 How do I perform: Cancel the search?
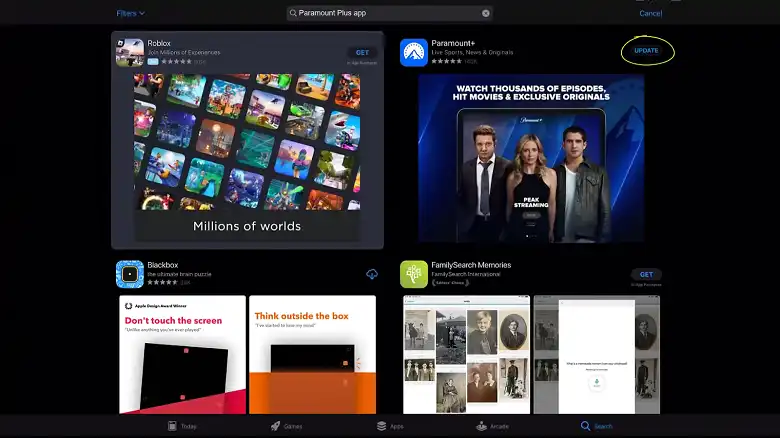point(650,13)
